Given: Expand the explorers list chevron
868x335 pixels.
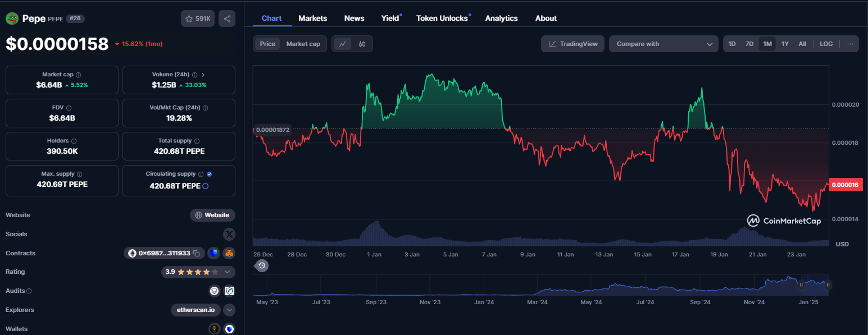Looking at the screenshot, I should pyautogui.click(x=229, y=310).
